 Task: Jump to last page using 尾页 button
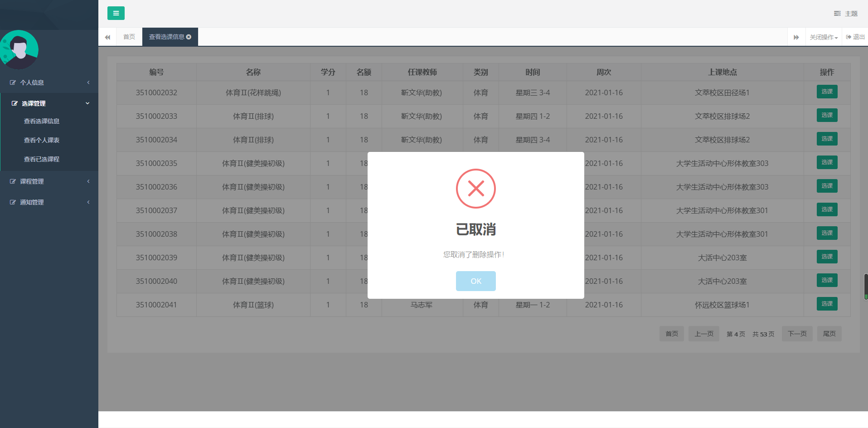(829, 334)
